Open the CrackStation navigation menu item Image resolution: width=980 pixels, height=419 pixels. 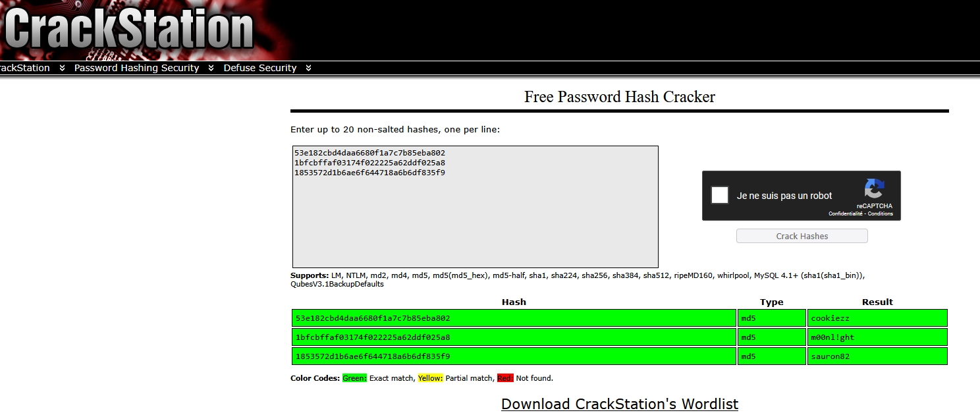click(x=24, y=68)
